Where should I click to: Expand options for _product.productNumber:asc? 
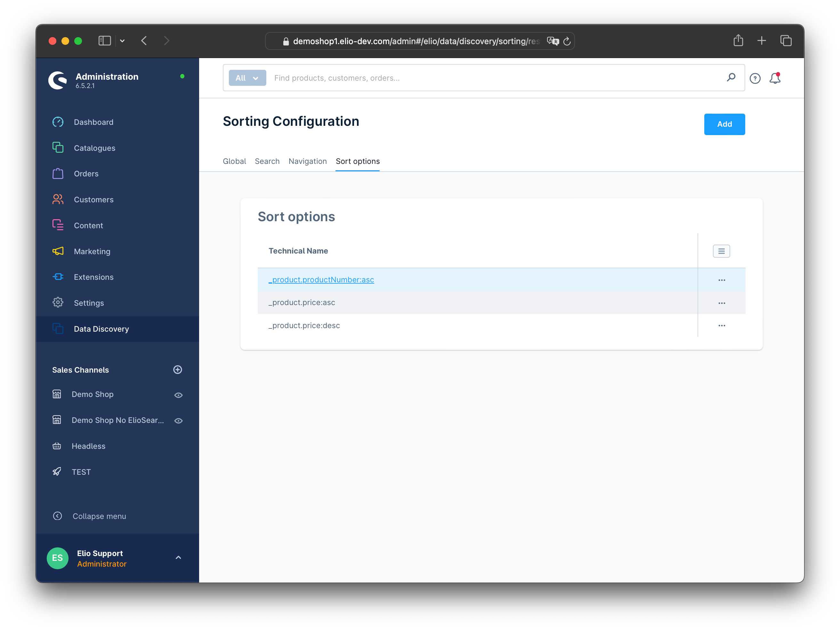coord(722,279)
